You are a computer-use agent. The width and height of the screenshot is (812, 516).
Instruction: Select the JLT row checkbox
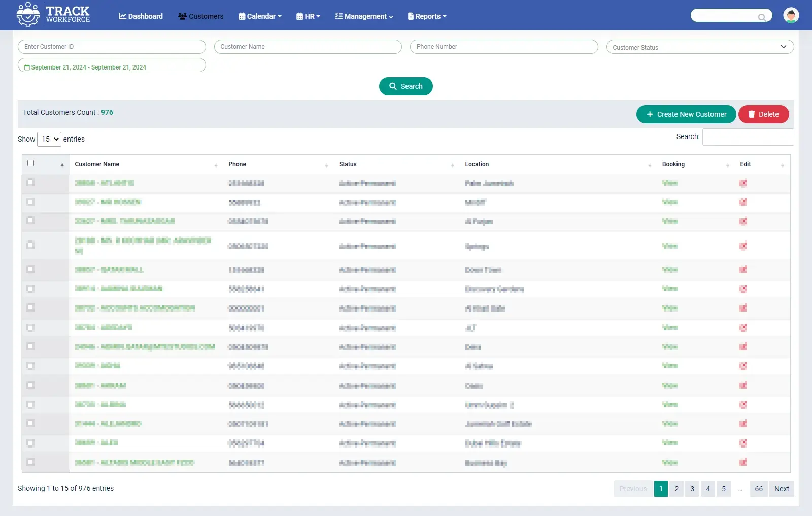tap(30, 328)
